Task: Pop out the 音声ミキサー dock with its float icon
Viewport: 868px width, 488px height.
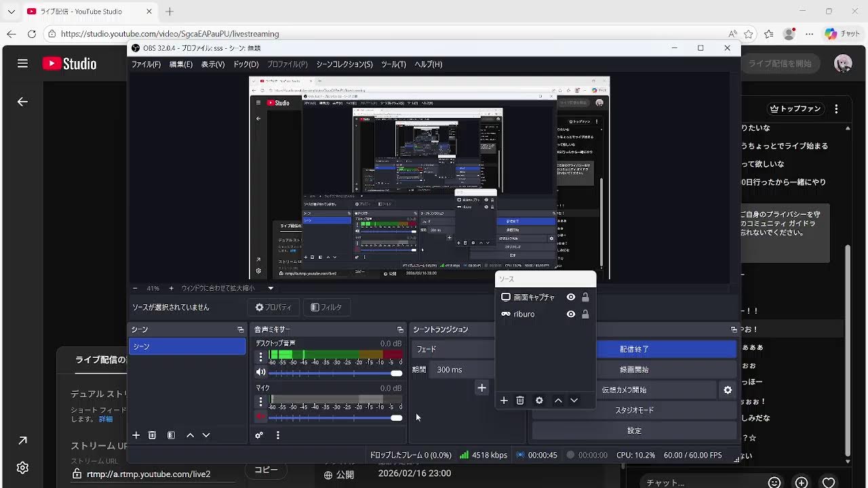Action: pyautogui.click(x=400, y=329)
